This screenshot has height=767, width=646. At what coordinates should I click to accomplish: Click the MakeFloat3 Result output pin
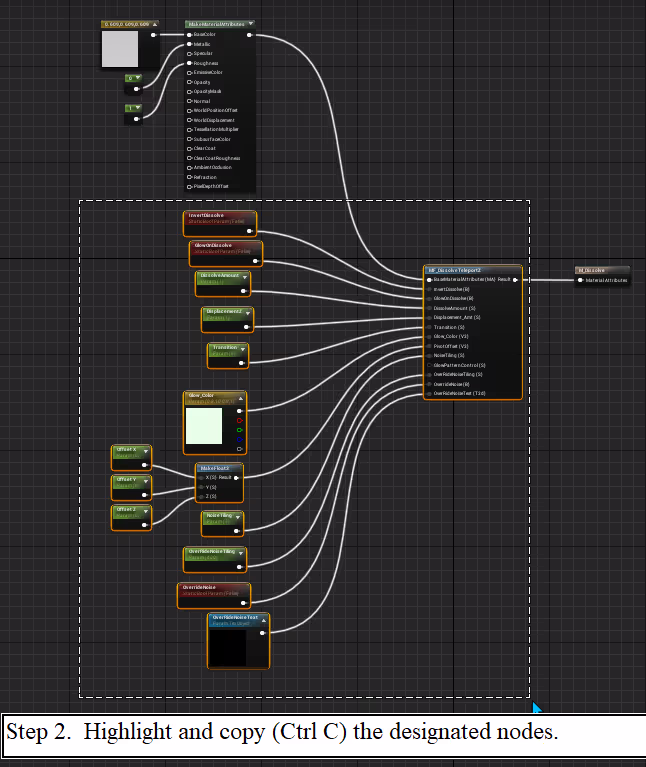tap(236, 477)
